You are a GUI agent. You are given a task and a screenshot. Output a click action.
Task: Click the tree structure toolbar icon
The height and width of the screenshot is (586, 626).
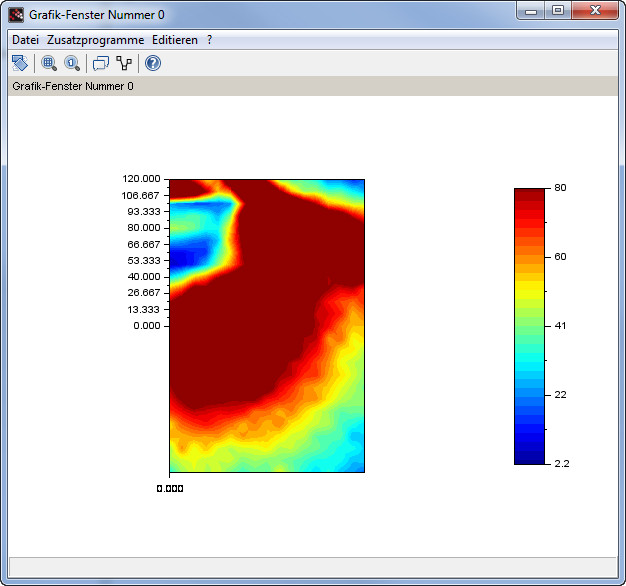[x=124, y=63]
